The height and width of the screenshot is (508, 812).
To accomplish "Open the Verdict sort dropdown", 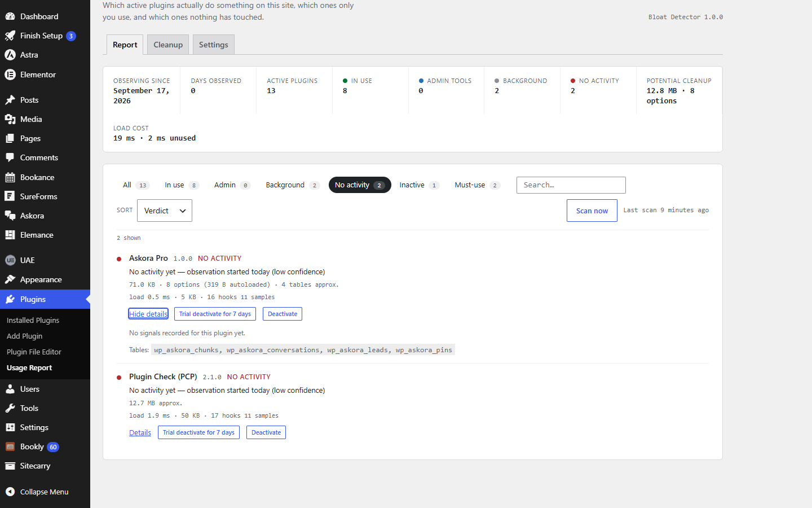I will [165, 211].
